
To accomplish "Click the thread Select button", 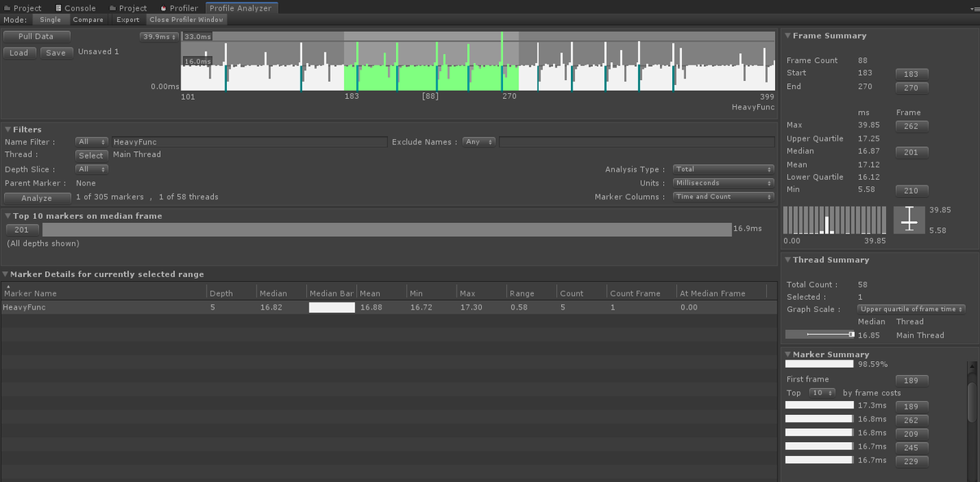I will pos(91,155).
